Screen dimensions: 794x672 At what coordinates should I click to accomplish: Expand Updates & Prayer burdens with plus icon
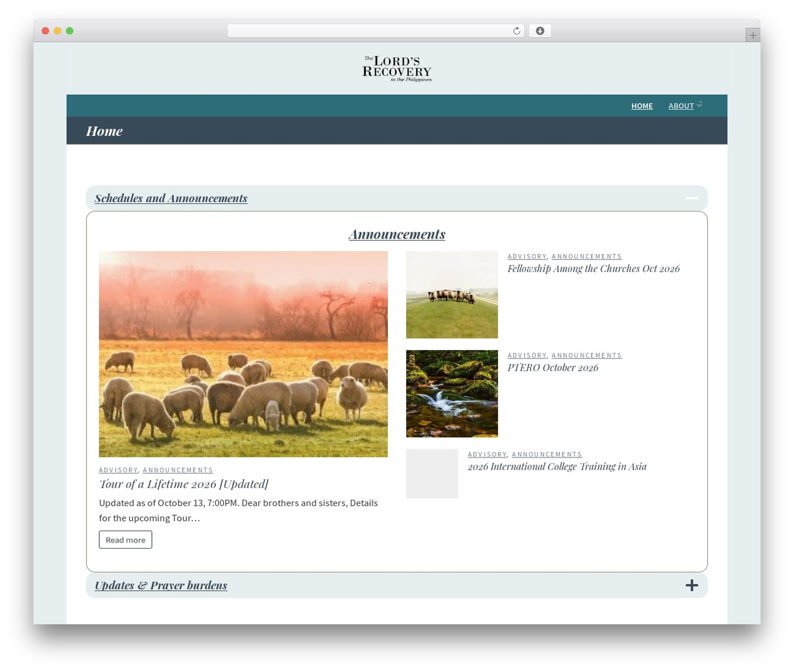tap(692, 585)
